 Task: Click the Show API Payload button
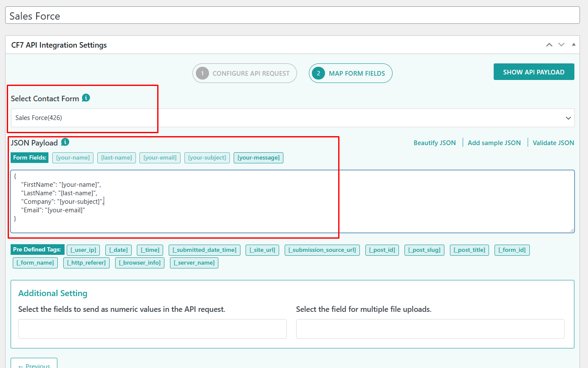coord(534,71)
